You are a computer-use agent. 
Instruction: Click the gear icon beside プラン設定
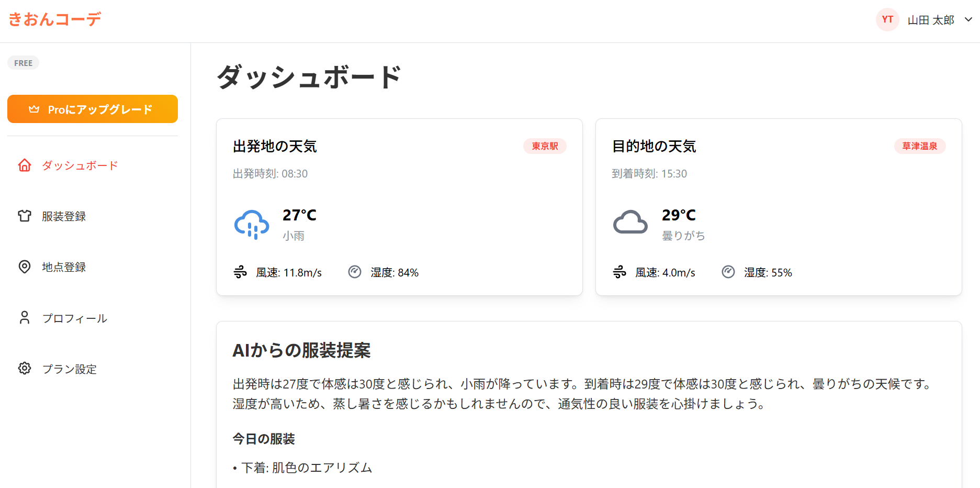(24, 368)
